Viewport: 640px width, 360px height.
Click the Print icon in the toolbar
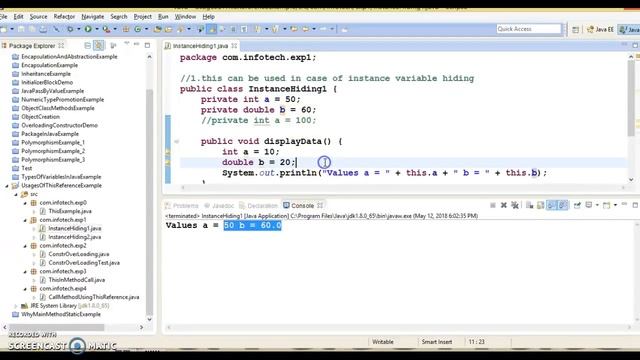[x=43, y=29]
